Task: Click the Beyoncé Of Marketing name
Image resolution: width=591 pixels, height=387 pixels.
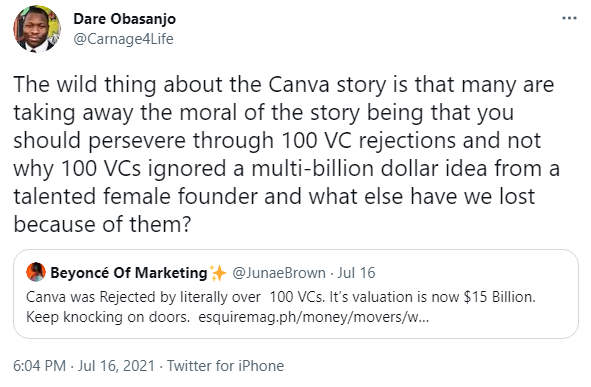Action: [129, 272]
